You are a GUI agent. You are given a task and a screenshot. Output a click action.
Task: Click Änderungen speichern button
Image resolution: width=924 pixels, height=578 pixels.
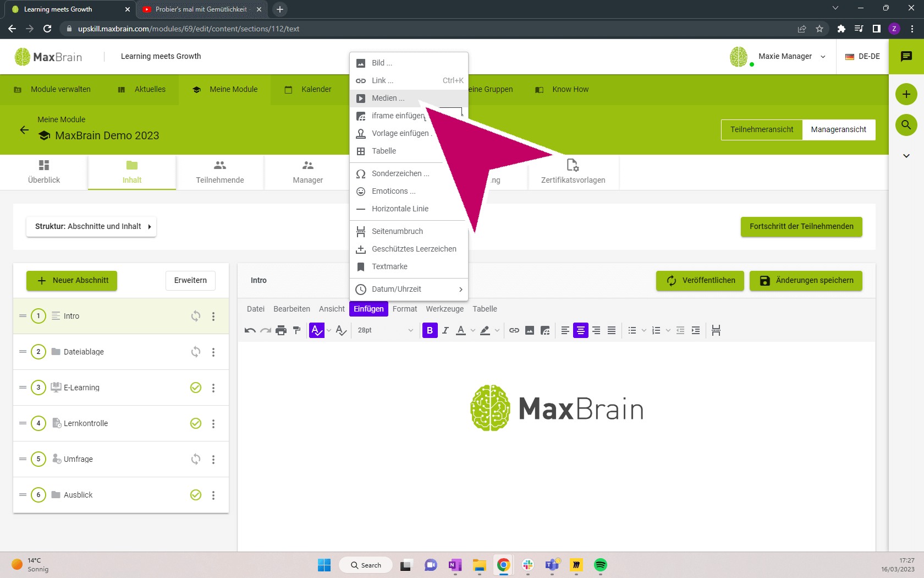tap(806, 281)
